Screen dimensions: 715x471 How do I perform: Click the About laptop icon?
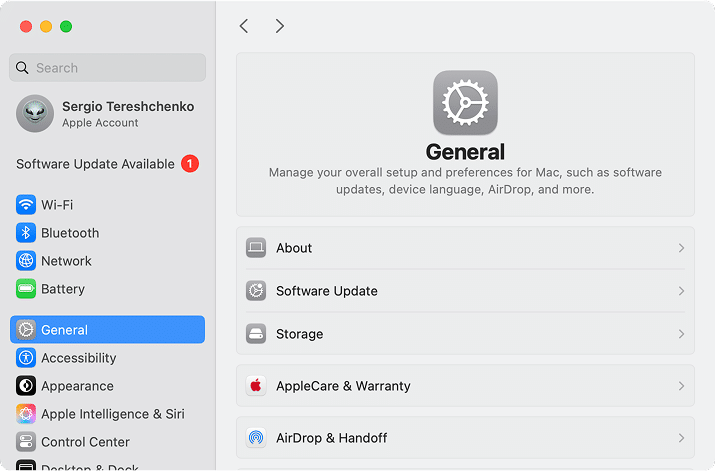click(x=256, y=248)
